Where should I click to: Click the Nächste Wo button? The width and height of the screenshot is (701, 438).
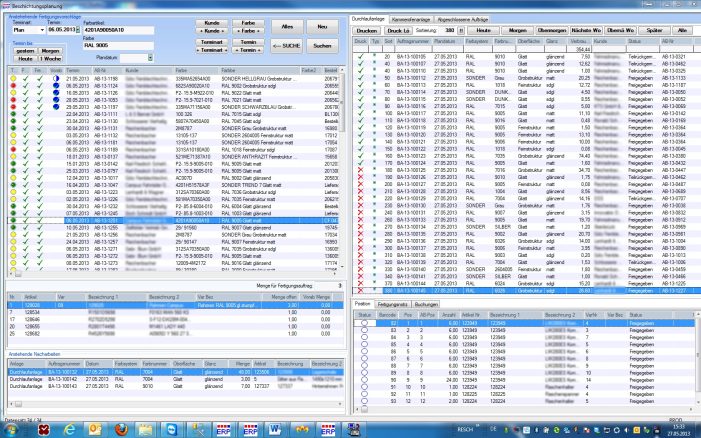click(587, 30)
